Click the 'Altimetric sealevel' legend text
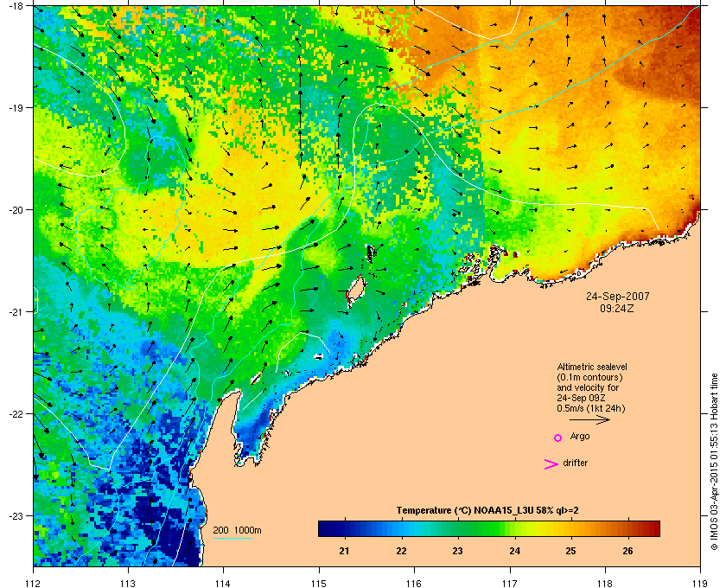 (x=592, y=367)
